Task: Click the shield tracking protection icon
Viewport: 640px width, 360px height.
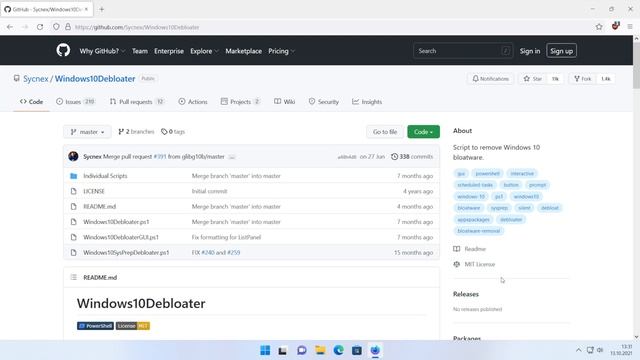Action: click(x=56, y=27)
